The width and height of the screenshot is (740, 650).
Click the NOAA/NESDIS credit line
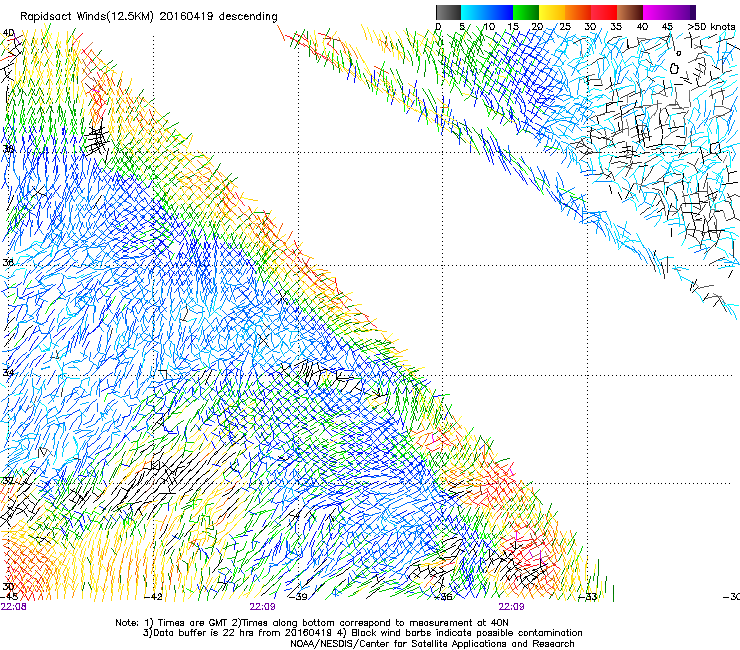[x=432, y=644]
